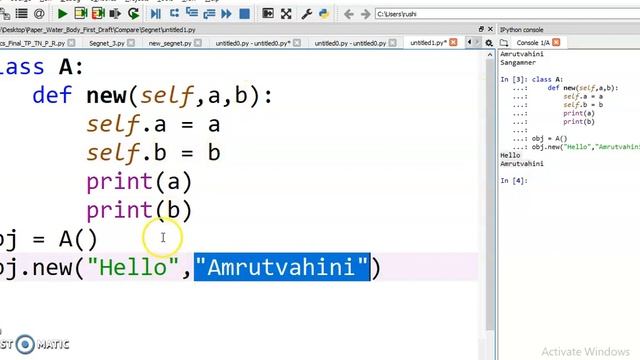This screenshot has height=360, width=640.
Task: Click 'Sangamner' output text in console
Action: [x=518, y=62]
